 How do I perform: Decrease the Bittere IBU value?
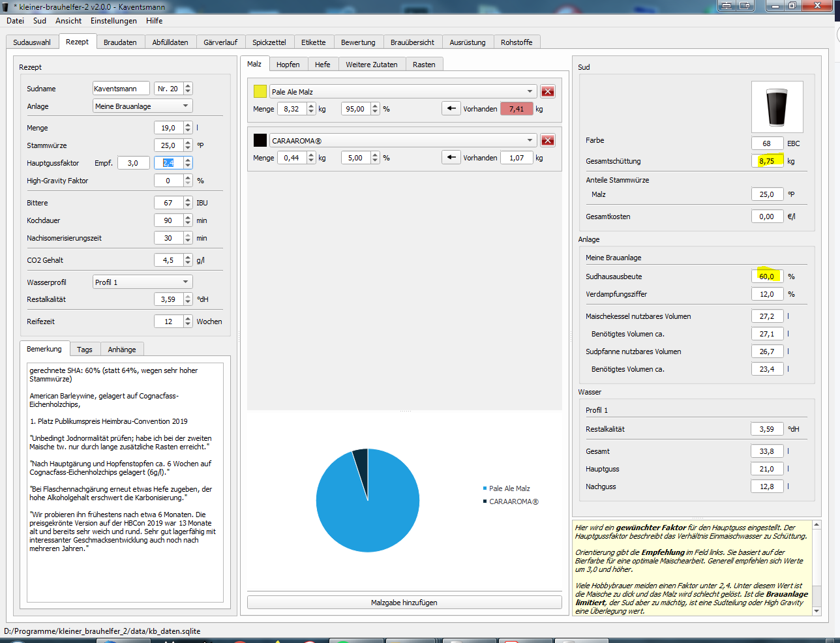(x=188, y=205)
